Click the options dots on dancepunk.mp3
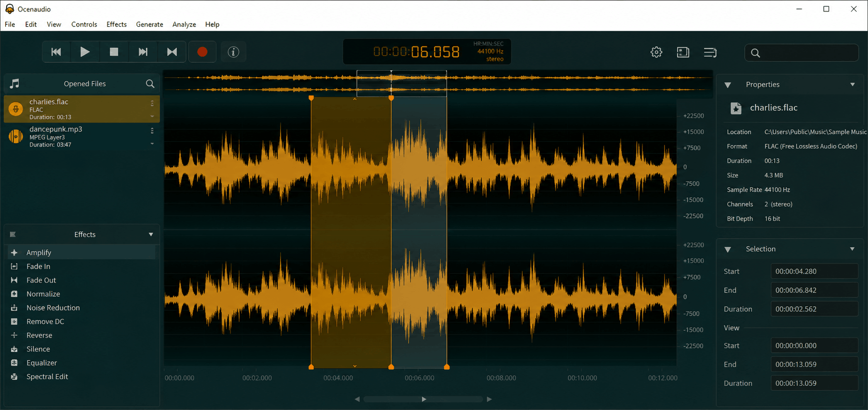The height and width of the screenshot is (410, 868). click(152, 130)
